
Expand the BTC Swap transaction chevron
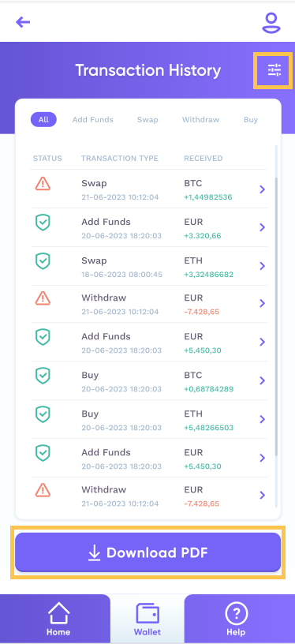(263, 189)
